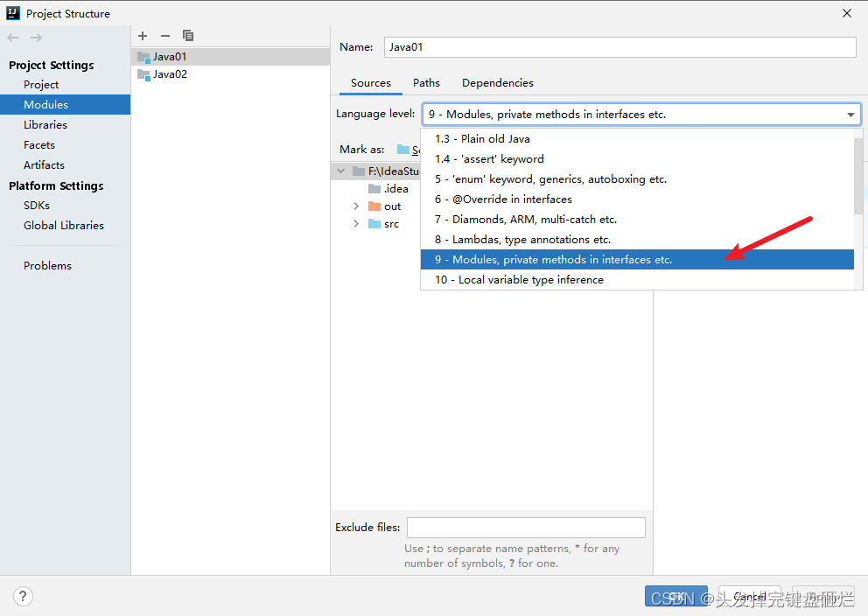Screen dimensions: 868x616
Task: Click the Add module plus icon
Action: tap(143, 36)
